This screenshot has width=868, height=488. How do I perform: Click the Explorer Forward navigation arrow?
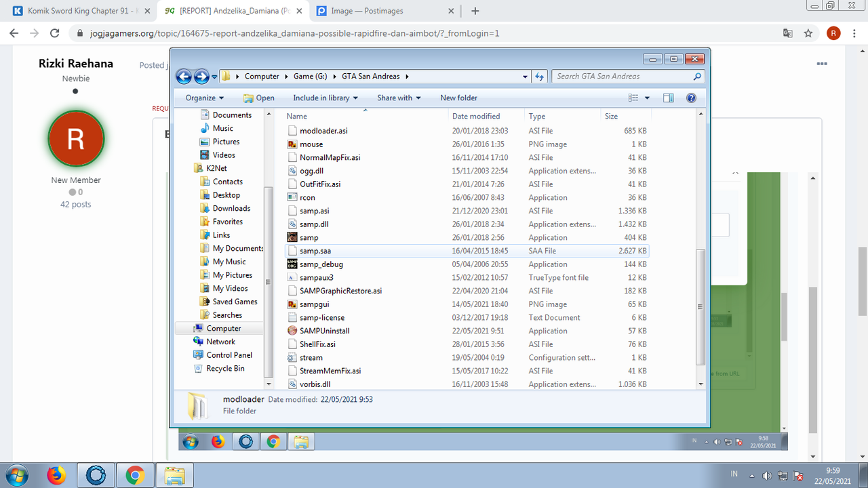tap(201, 77)
